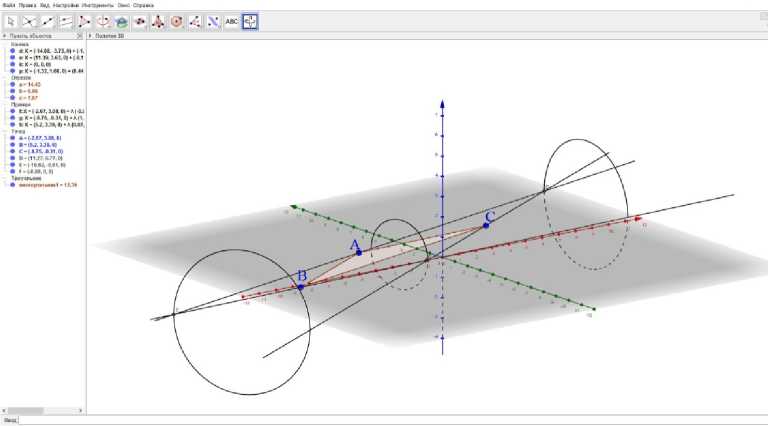The width and height of the screenshot is (768, 426).
Task: Select the a = 14.42 segment text
Action: click(30, 85)
